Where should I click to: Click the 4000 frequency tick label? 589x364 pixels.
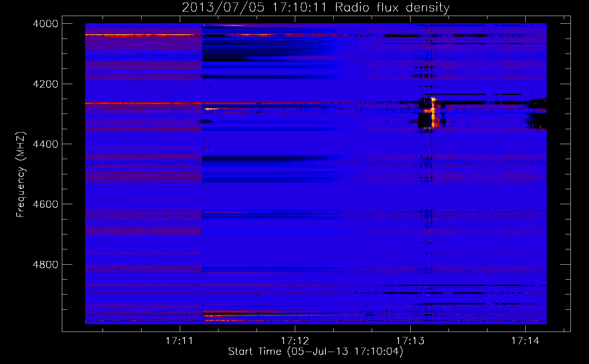(46, 24)
